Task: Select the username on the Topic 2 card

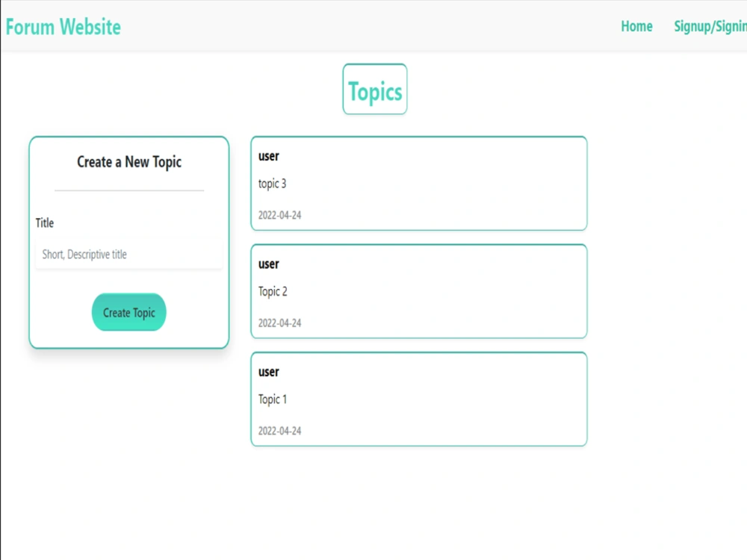Action: click(268, 264)
